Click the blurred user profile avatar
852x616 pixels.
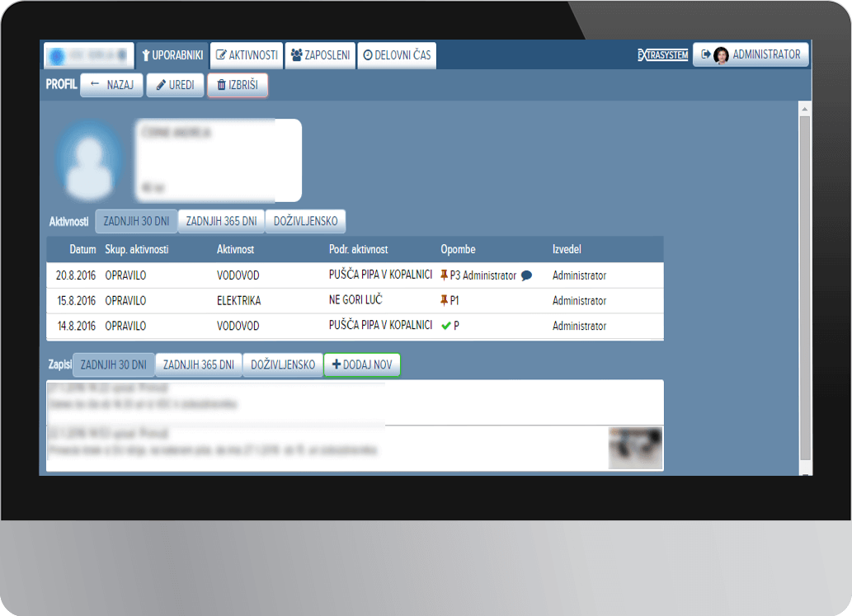click(x=87, y=161)
